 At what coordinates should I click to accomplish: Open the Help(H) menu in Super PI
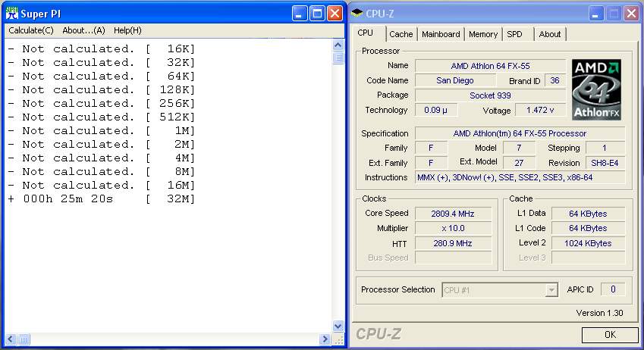pos(127,30)
